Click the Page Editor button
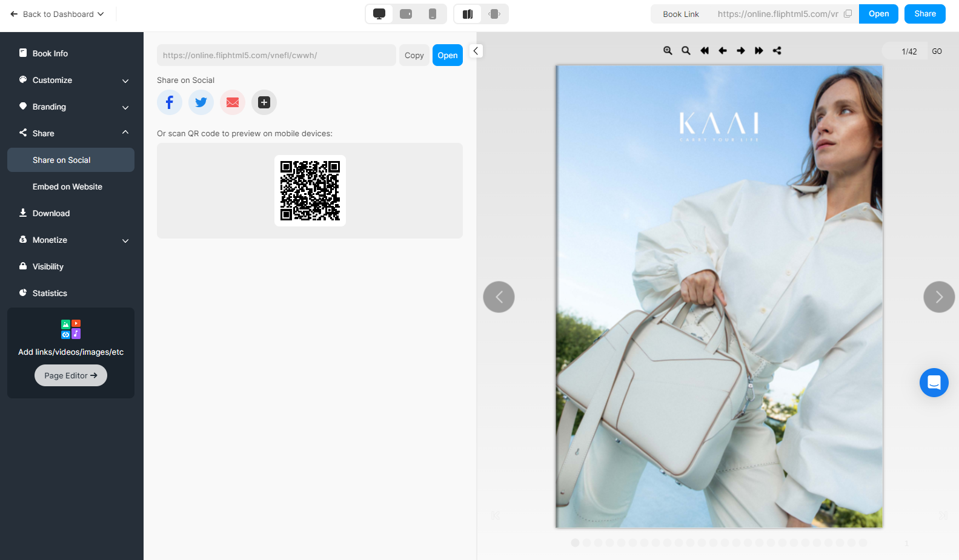The image size is (959, 560). pyautogui.click(x=71, y=375)
